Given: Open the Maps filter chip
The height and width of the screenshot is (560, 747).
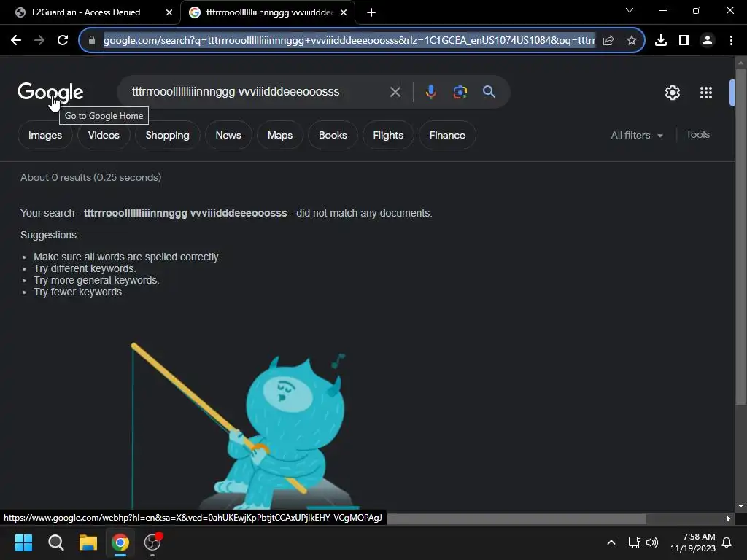Looking at the screenshot, I should 279,135.
